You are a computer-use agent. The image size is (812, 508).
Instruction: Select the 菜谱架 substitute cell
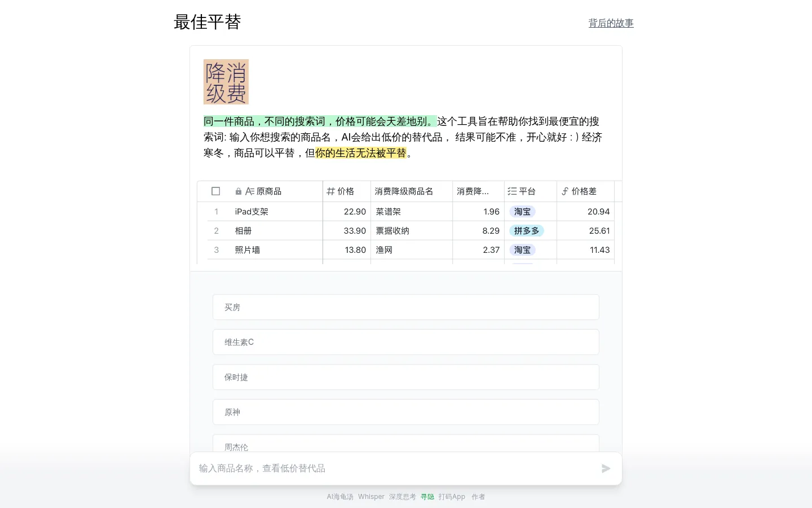(412, 212)
